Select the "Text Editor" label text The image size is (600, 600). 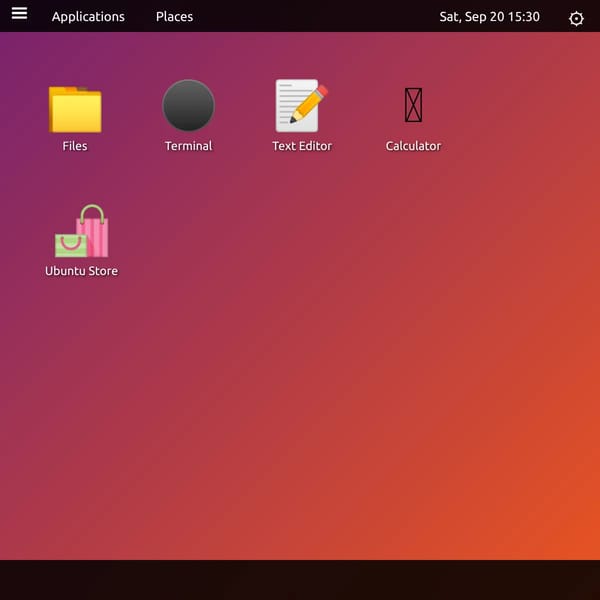click(x=302, y=146)
